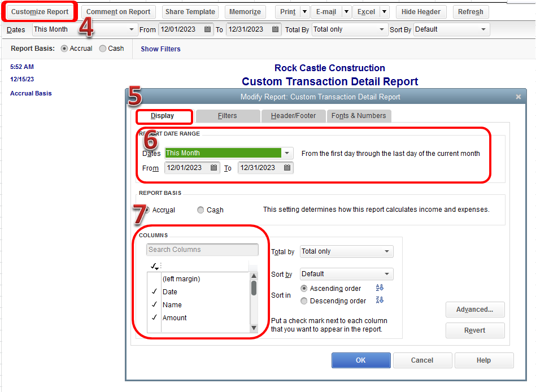
Task: Click columns list scroll down arrow
Action: pyautogui.click(x=254, y=328)
